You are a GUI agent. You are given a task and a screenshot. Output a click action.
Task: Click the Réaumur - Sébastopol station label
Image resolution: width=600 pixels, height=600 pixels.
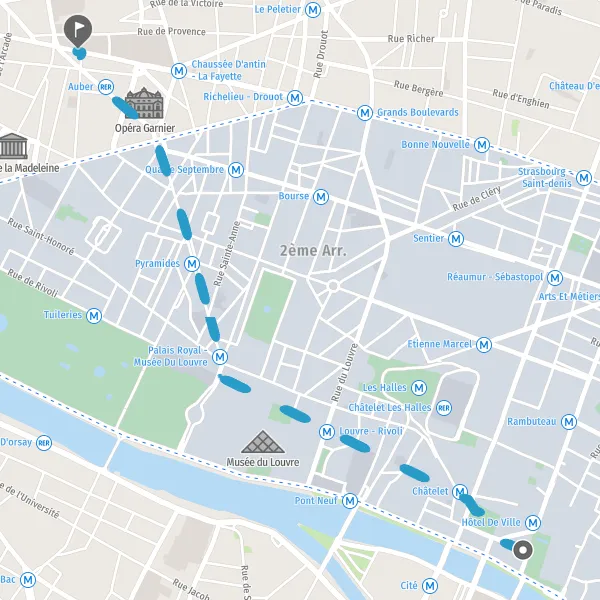coord(495,277)
